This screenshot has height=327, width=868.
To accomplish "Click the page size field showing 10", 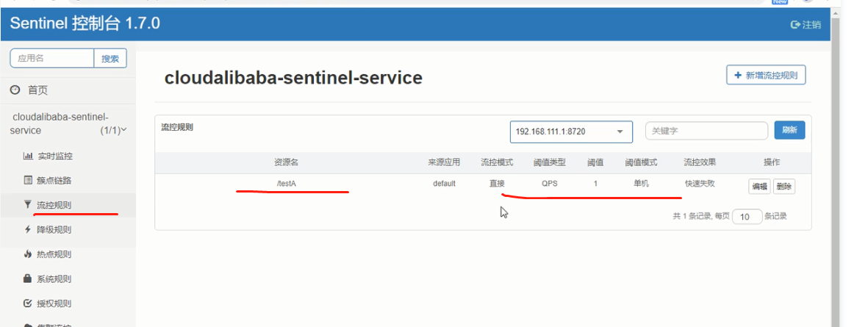I will [x=747, y=216].
